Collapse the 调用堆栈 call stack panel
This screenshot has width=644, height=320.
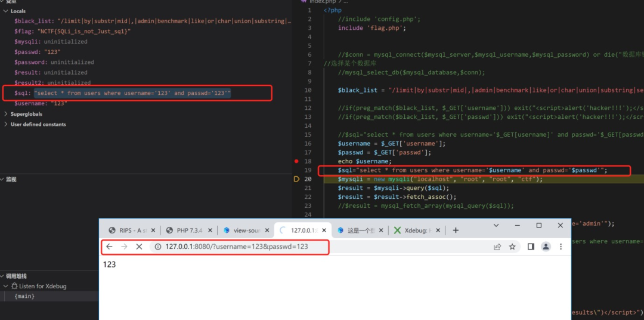[2, 276]
